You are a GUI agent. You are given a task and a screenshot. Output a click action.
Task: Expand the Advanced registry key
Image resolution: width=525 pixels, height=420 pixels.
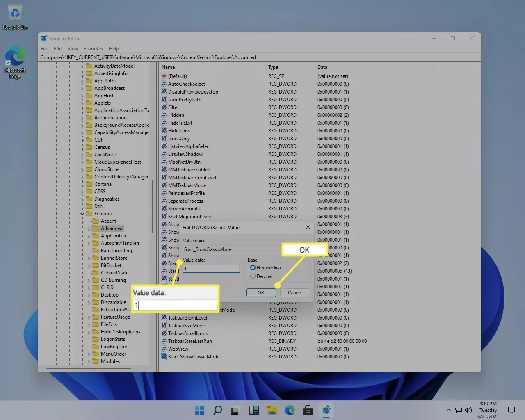pyautogui.click(x=89, y=228)
